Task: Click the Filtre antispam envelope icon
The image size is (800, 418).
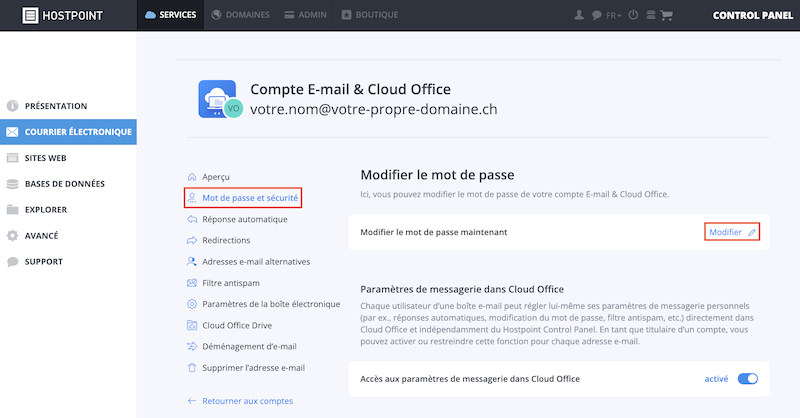Action: tap(192, 283)
